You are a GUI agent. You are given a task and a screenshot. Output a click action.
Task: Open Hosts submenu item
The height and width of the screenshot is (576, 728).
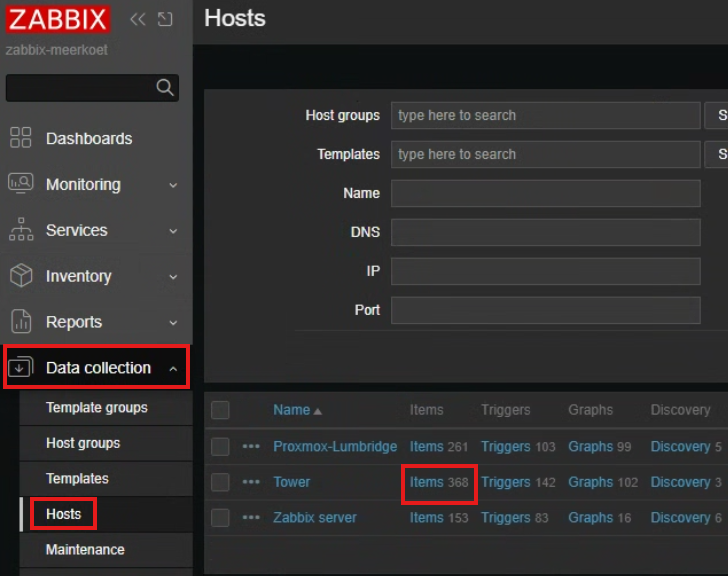coord(64,514)
